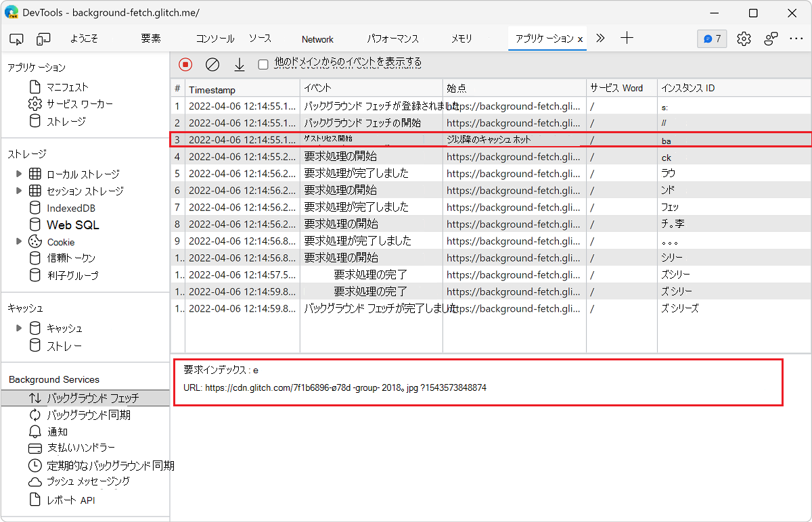Viewport: 812px width, 522px height.
Task: Enable 他のドメインからのイベントを表示する checkbox
Action: click(263, 64)
